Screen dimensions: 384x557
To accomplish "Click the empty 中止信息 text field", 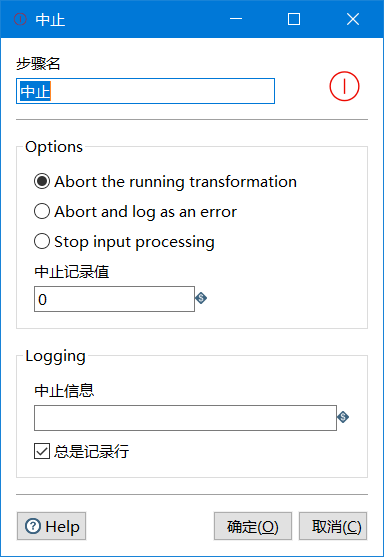I will [x=185, y=418].
